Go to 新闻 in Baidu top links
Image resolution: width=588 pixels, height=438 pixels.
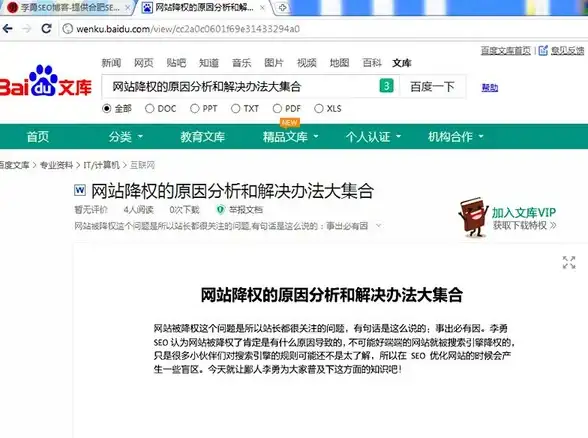tap(111, 63)
